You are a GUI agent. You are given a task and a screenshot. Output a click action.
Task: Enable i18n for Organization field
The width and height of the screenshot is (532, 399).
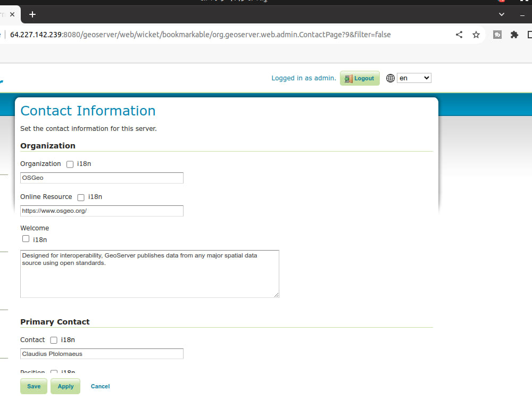(x=70, y=164)
